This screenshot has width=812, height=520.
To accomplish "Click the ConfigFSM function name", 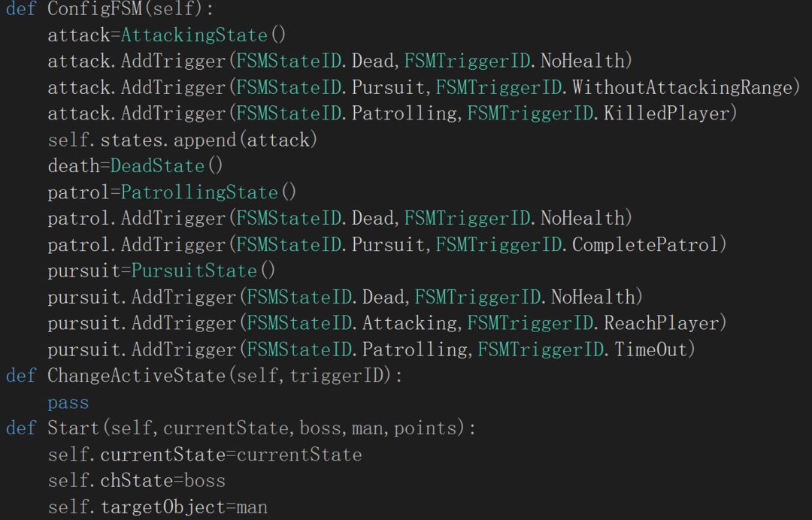I will (94, 9).
